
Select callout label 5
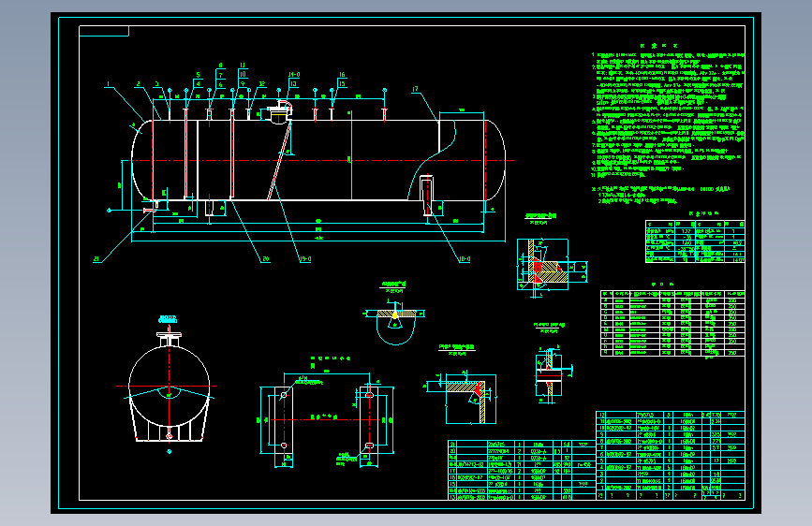(x=198, y=75)
